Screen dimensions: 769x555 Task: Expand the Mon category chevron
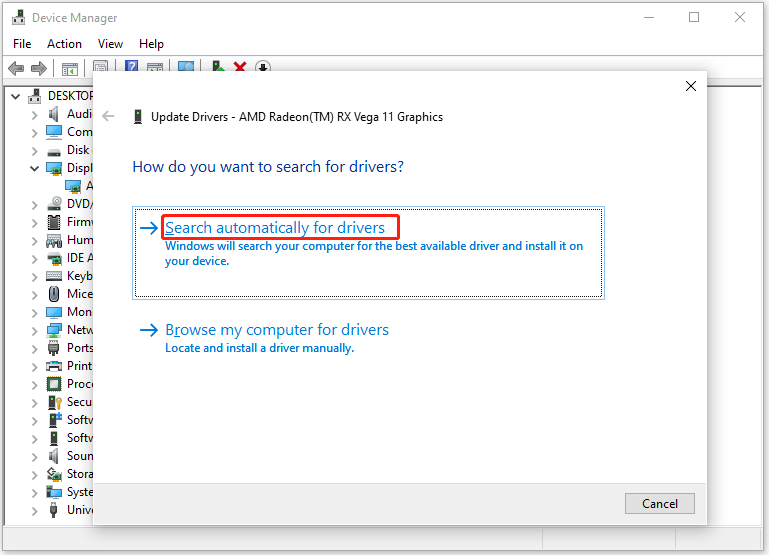coord(34,313)
